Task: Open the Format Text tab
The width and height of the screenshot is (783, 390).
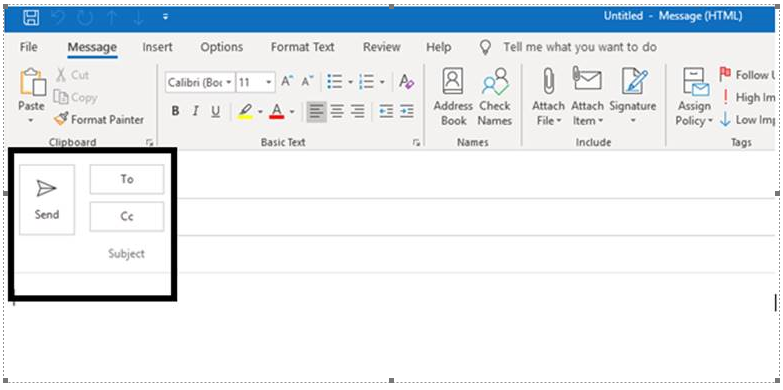Action: [x=303, y=47]
